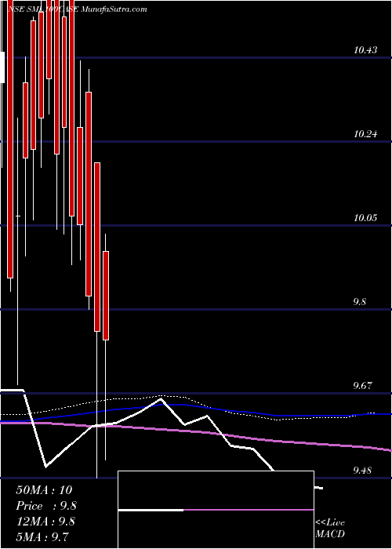The width and height of the screenshot is (392, 549).
Task: Click the 50MA : 10 reading
Action: coord(44,490)
